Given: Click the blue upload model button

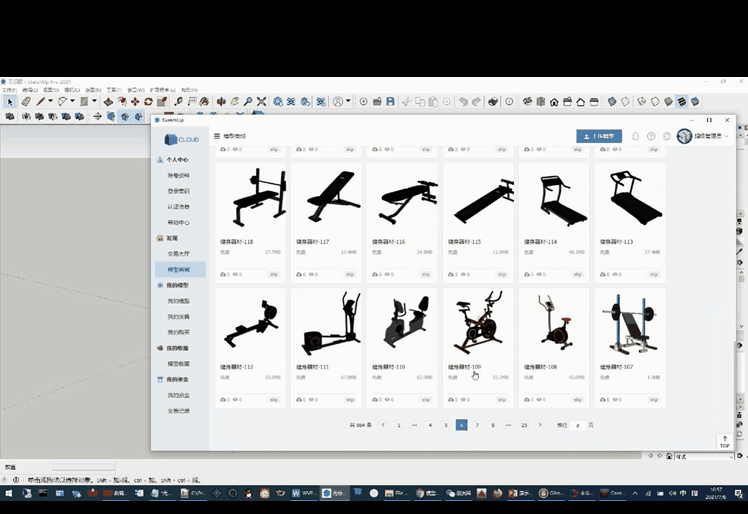Looking at the screenshot, I should click(599, 136).
